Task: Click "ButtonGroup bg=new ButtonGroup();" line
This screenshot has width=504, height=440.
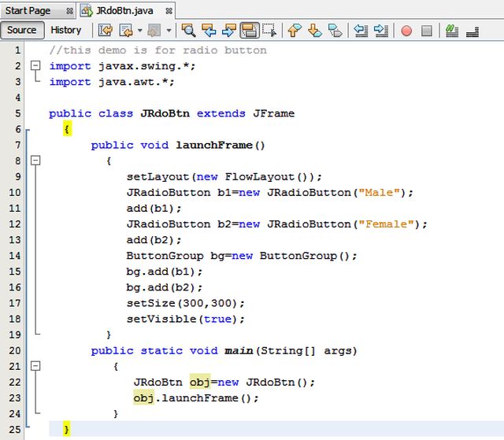Action: click(x=242, y=256)
